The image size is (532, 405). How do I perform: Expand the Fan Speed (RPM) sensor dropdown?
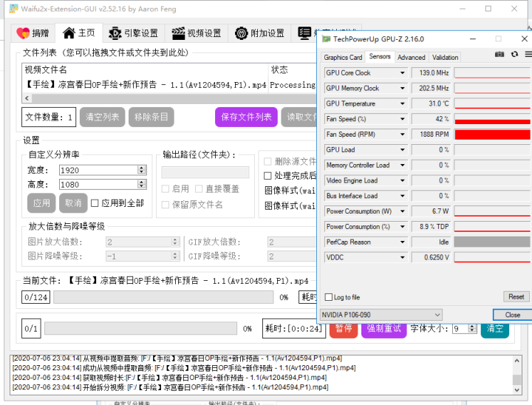403,135
